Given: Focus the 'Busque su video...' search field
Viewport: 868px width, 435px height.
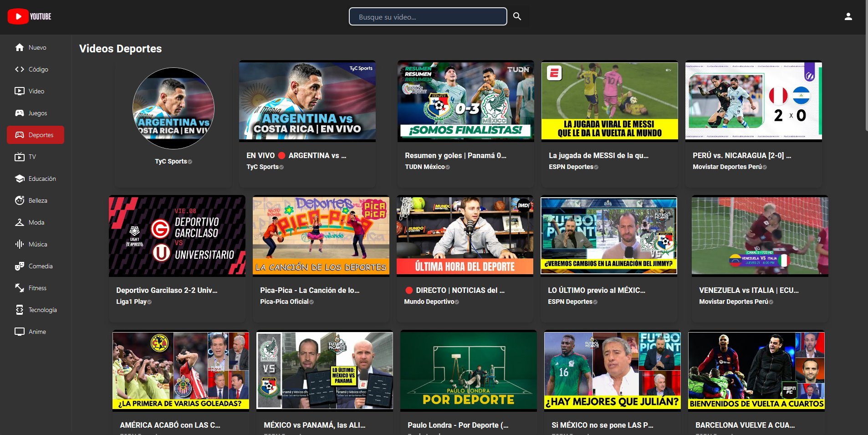Looking at the screenshot, I should tap(428, 16).
